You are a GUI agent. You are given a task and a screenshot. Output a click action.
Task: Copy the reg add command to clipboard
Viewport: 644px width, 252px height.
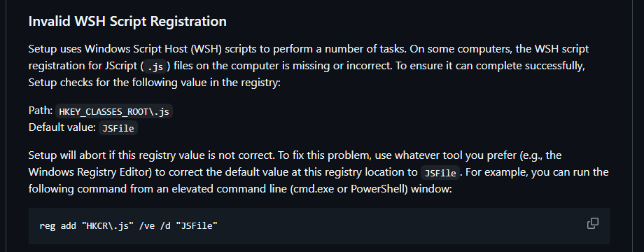(593, 223)
